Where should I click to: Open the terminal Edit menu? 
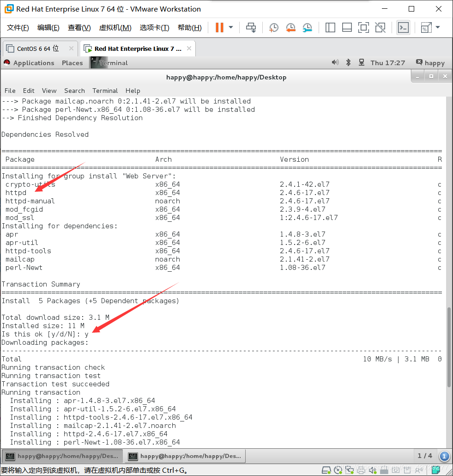tap(29, 91)
